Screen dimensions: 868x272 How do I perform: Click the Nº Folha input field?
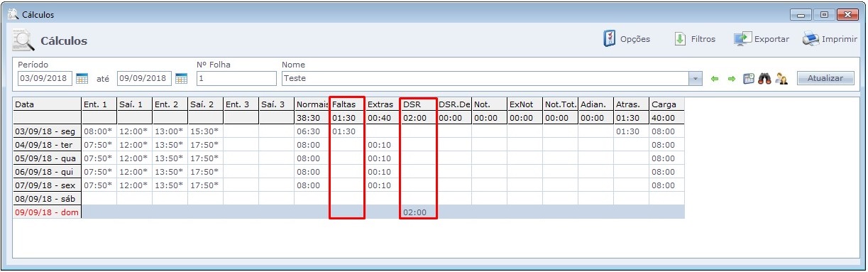(236, 78)
